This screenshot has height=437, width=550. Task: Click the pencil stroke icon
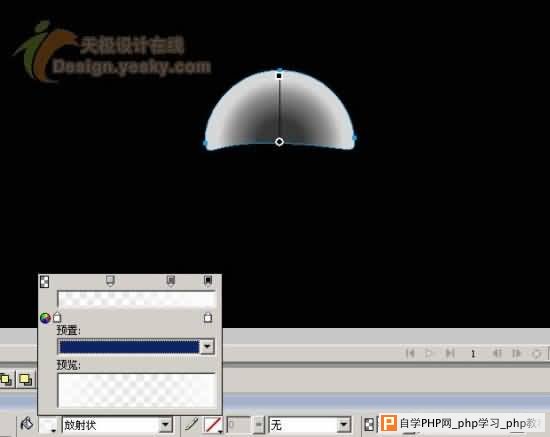tap(192, 424)
